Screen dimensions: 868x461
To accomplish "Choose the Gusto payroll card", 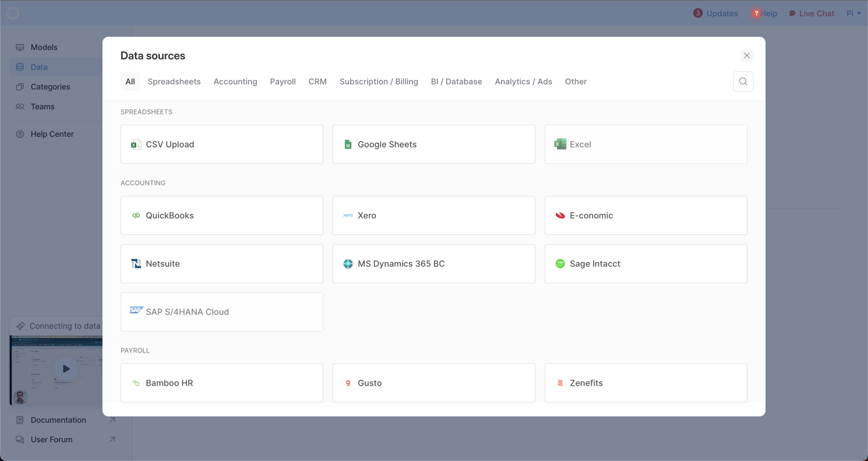I will tap(434, 383).
